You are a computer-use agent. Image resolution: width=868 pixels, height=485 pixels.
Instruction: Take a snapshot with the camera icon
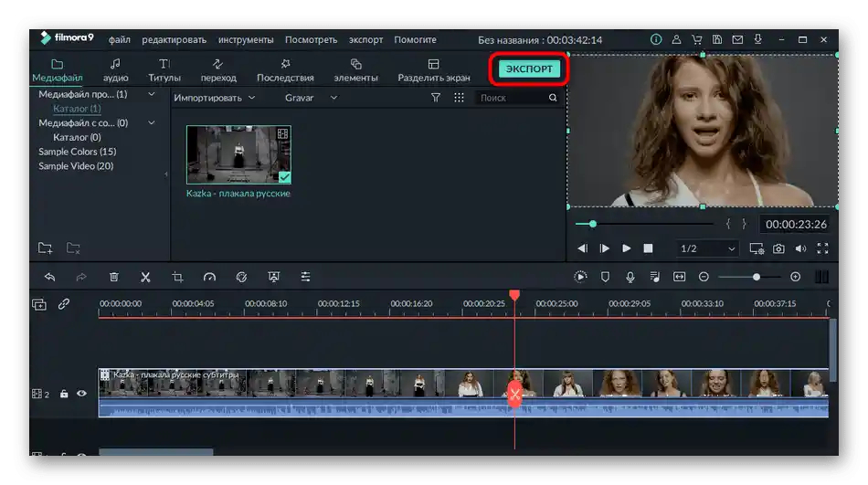tap(778, 248)
